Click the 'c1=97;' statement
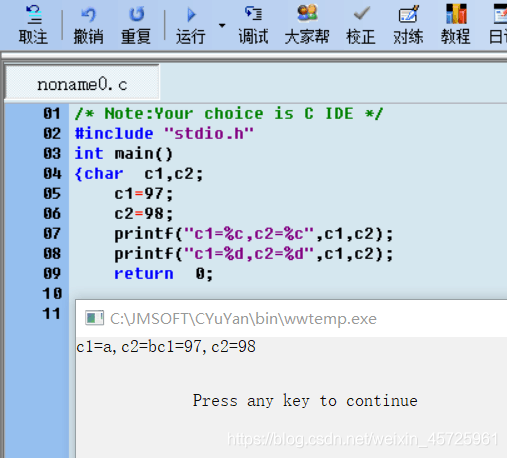Screen dimensions: 507x458 144,194
